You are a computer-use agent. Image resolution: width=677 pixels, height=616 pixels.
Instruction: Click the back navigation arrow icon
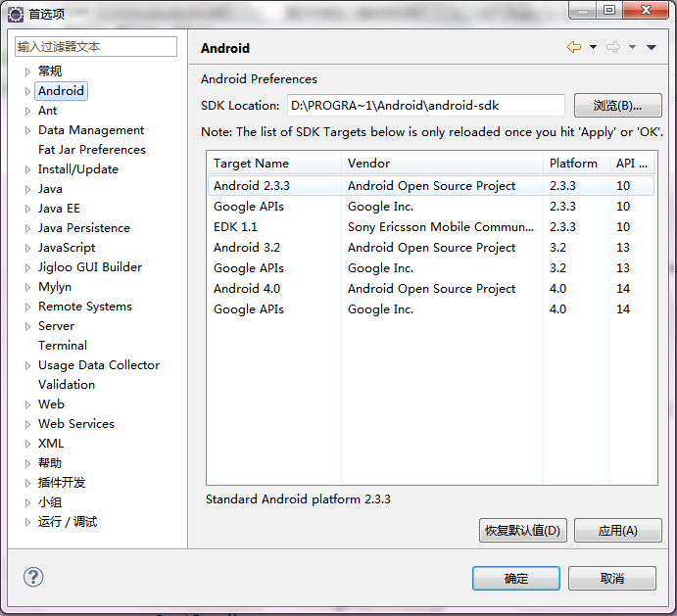click(574, 47)
